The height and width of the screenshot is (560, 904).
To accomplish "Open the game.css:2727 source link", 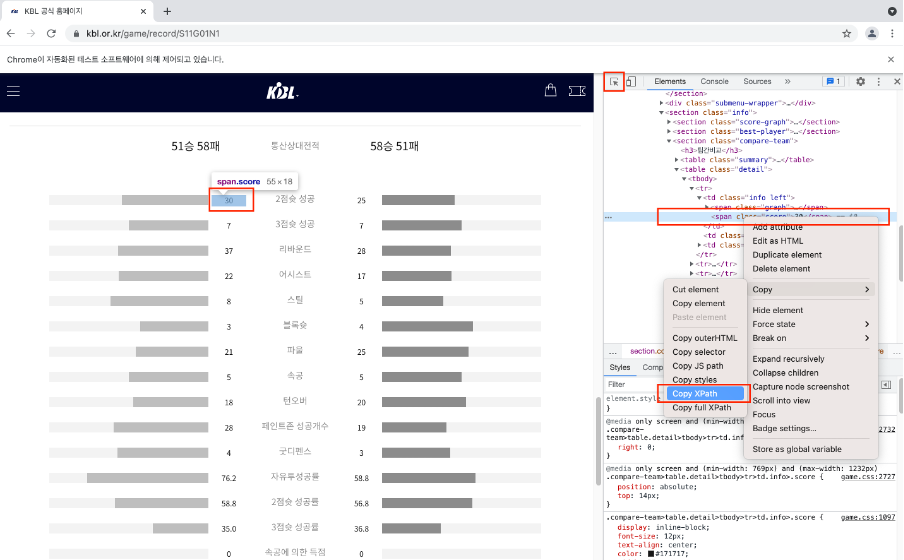I will coord(868,477).
